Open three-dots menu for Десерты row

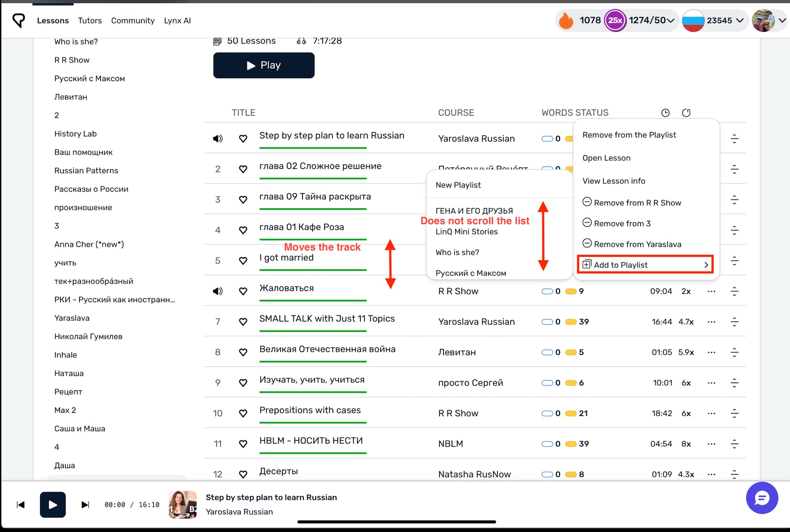click(x=711, y=474)
